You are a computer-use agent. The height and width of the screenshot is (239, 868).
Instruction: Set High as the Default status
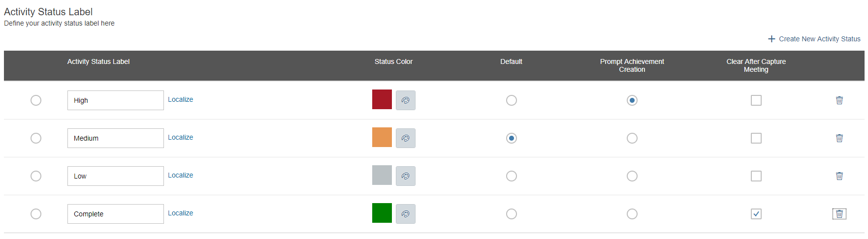512,100
